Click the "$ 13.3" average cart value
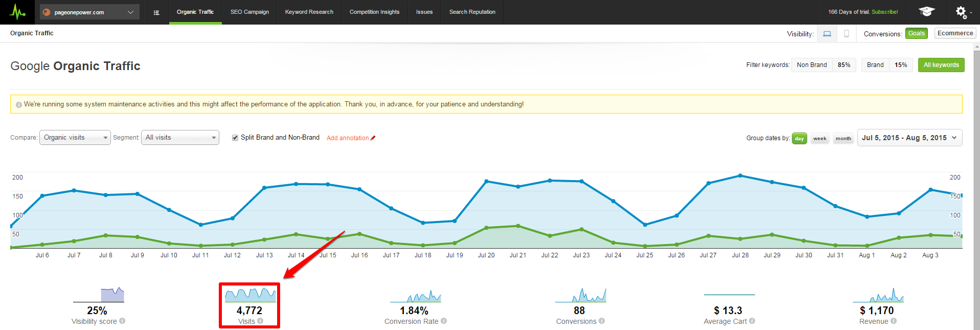 pos(728,311)
